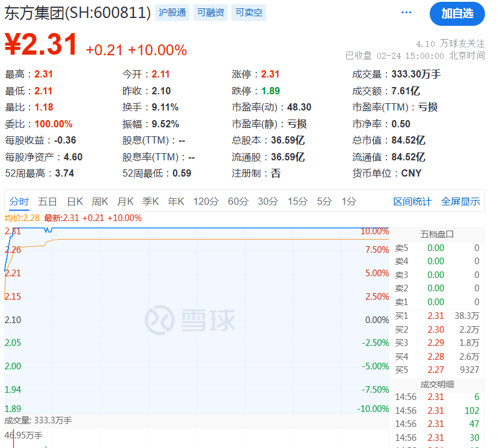Click the 加自选 button

pyautogui.click(x=457, y=14)
